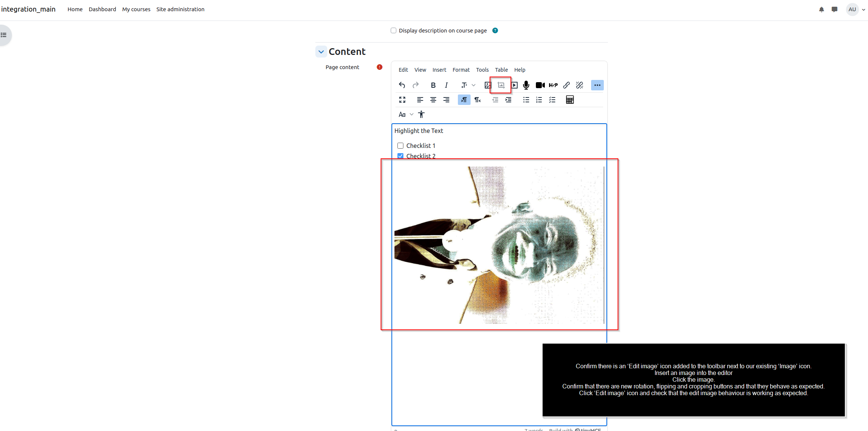Redo the edit in the editor toolbar
Image resolution: width=868 pixels, height=431 pixels.
415,85
